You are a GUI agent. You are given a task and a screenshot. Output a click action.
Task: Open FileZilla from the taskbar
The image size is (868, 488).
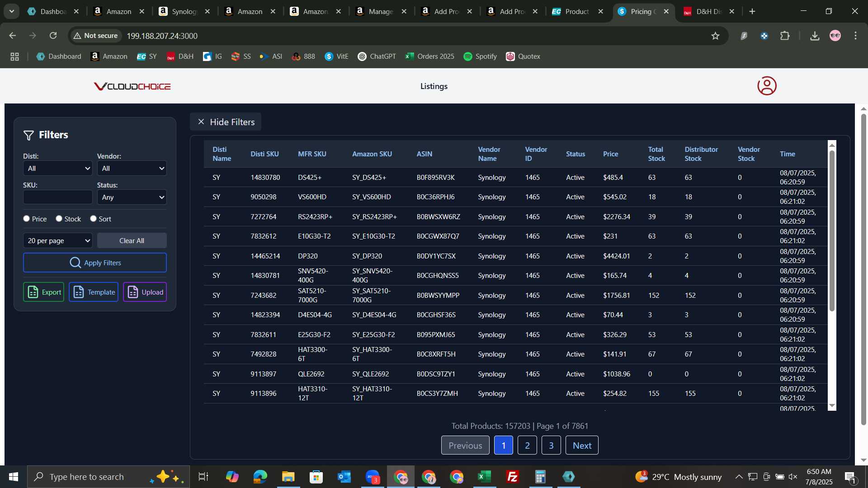(x=513, y=477)
